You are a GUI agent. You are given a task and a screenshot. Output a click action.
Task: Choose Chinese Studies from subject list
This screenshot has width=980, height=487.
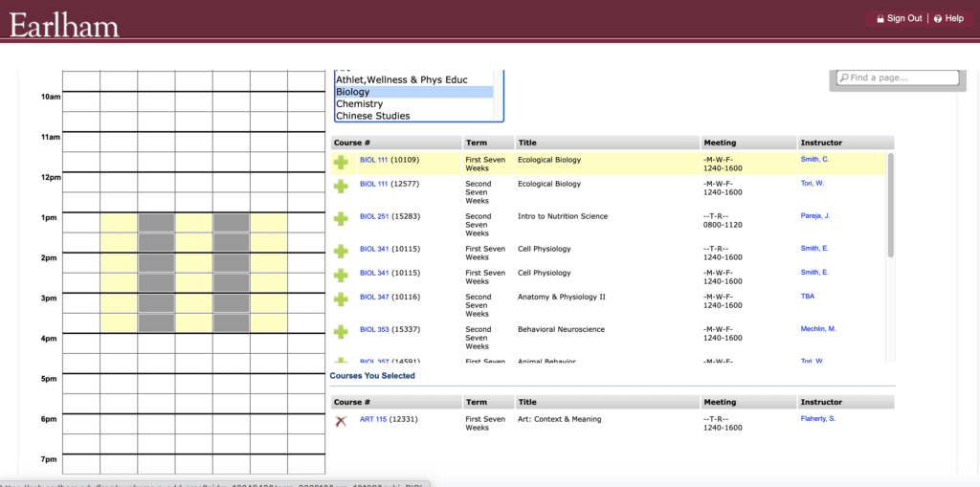[372, 116]
